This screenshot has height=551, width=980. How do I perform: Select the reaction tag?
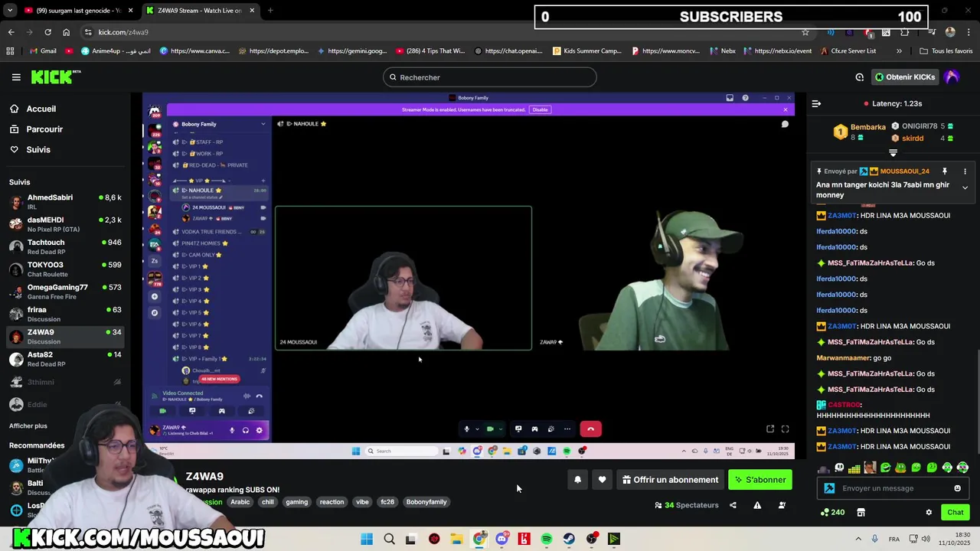332,502
